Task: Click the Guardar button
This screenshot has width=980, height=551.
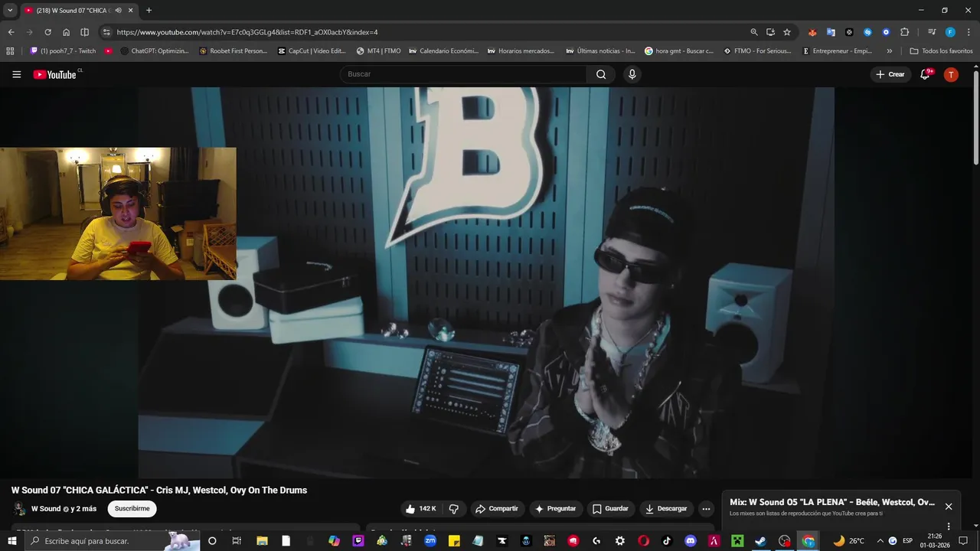Action: tap(610, 509)
